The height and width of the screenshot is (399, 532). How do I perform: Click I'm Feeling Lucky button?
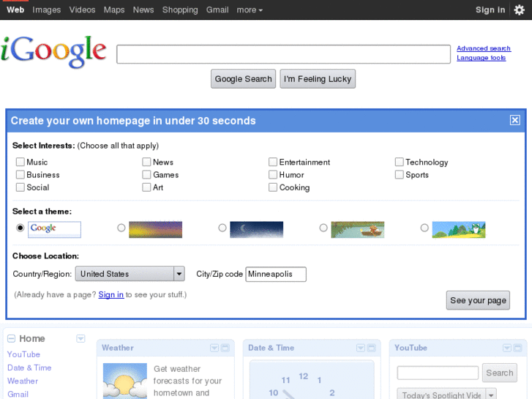tap(318, 79)
